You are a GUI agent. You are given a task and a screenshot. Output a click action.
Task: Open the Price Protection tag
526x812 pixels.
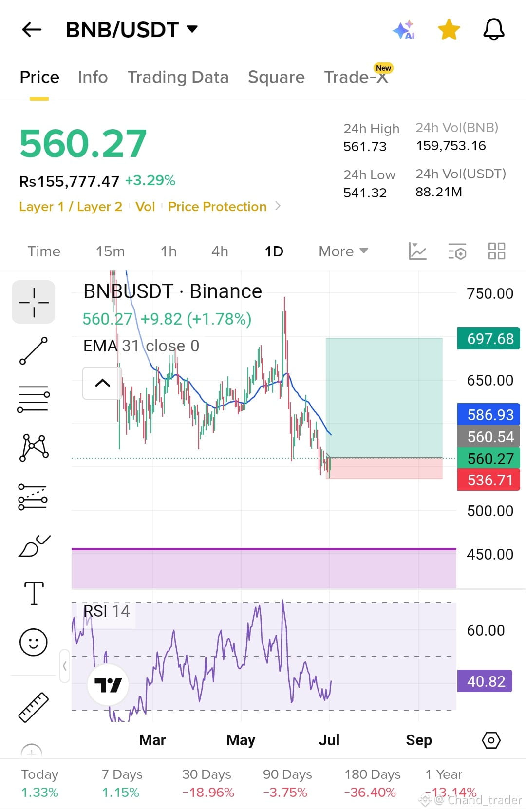[x=217, y=207]
